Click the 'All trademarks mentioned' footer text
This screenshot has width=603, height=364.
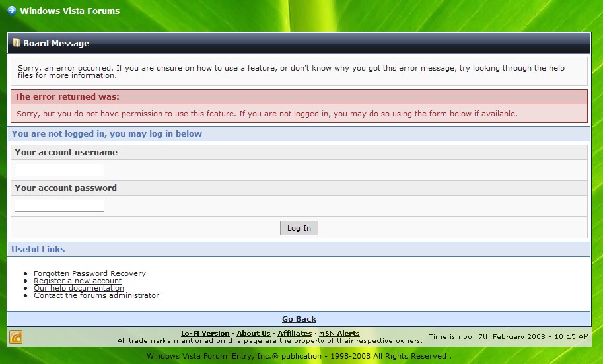(x=270, y=340)
